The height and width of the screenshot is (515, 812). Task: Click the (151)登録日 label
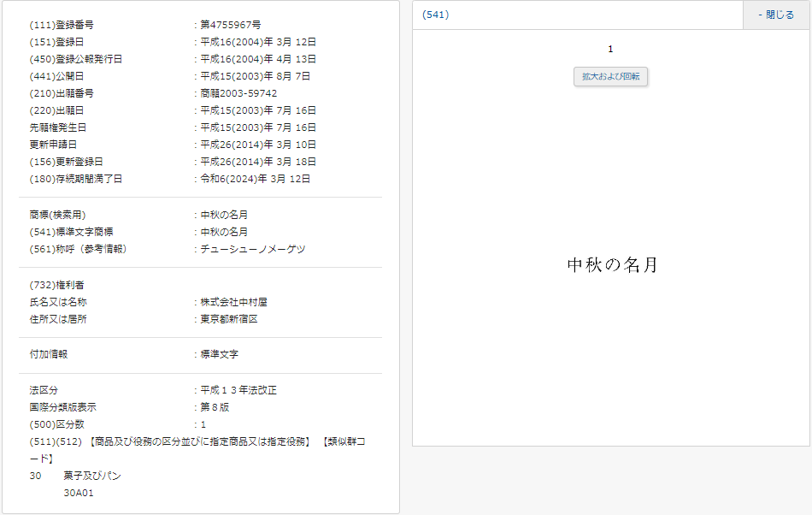click(x=57, y=42)
